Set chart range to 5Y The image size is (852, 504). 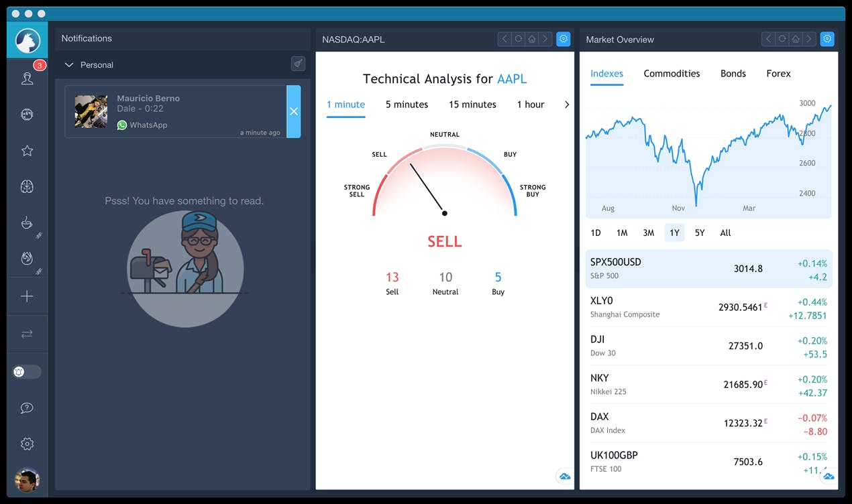(x=700, y=233)
